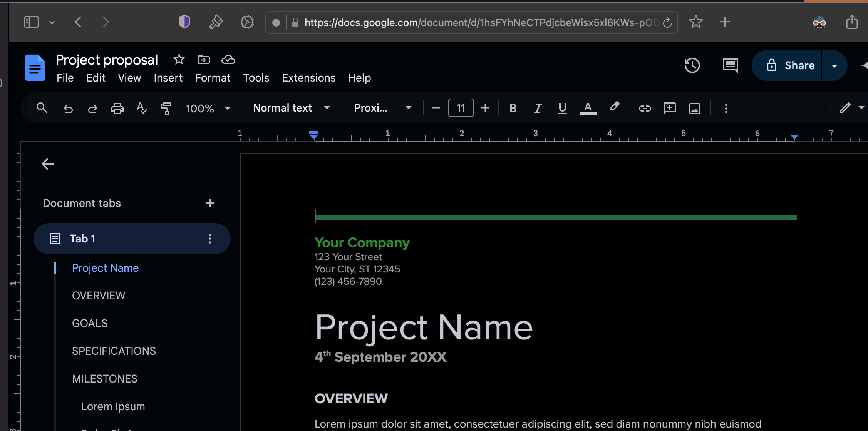This screenshot has height=431, width=868.
Task: Select the paint format tool
Action: (x=166, y=109)
